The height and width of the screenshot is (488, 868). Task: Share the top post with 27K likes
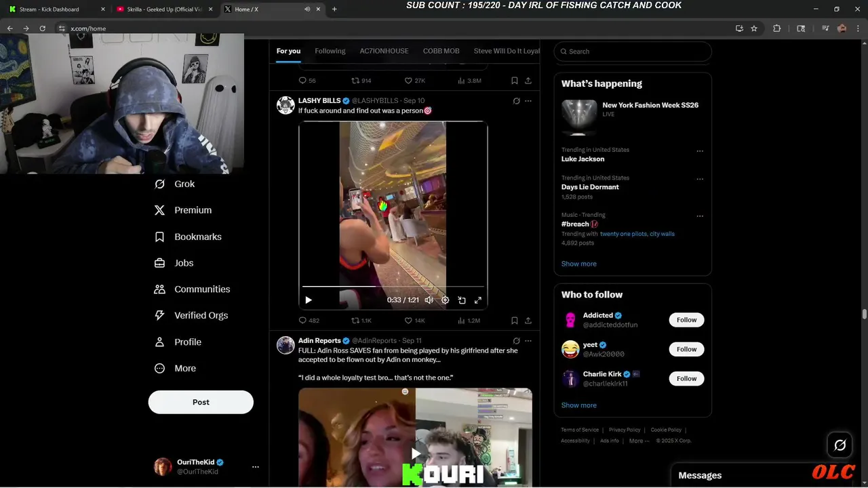click(528, 81)
